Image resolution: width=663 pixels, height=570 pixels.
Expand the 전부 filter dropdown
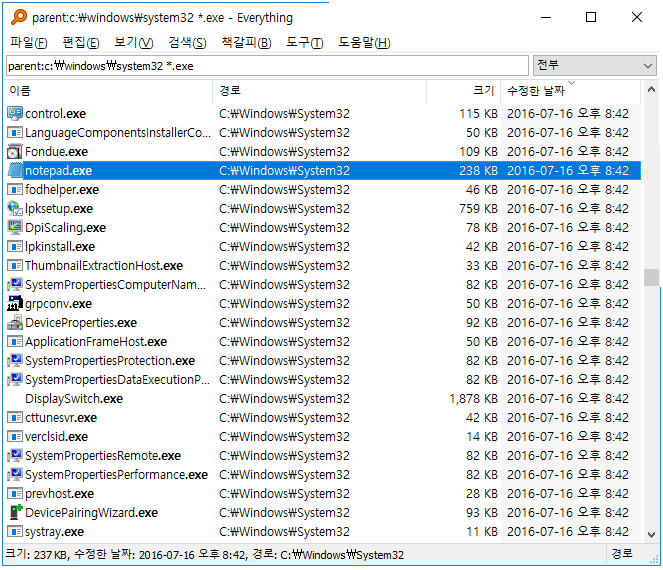[x=595, y=66]
